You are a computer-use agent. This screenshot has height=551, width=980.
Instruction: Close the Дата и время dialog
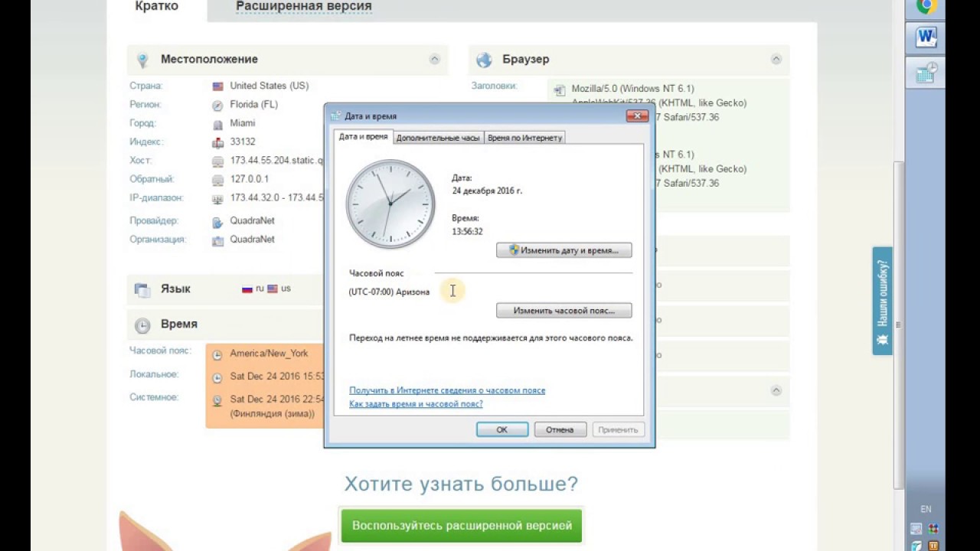[x=638, y=116]
